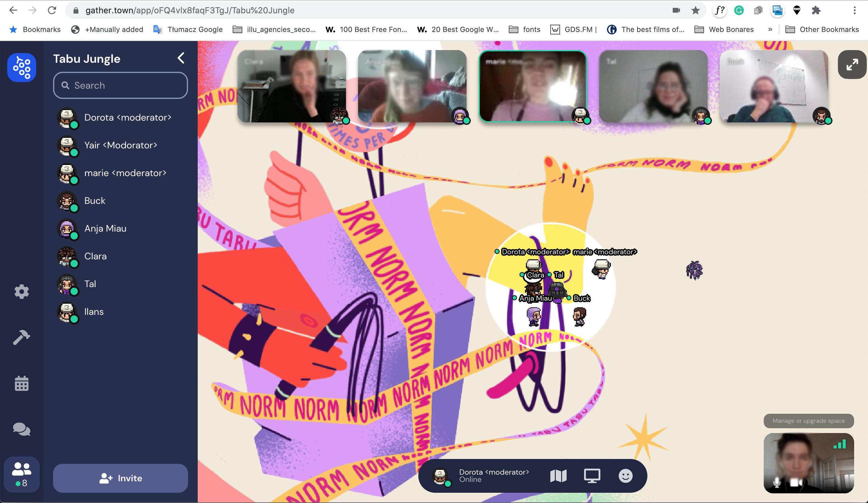Open fonts bookmark folder
The height and width of the screenshot is (503, 868).
(525, 29)
